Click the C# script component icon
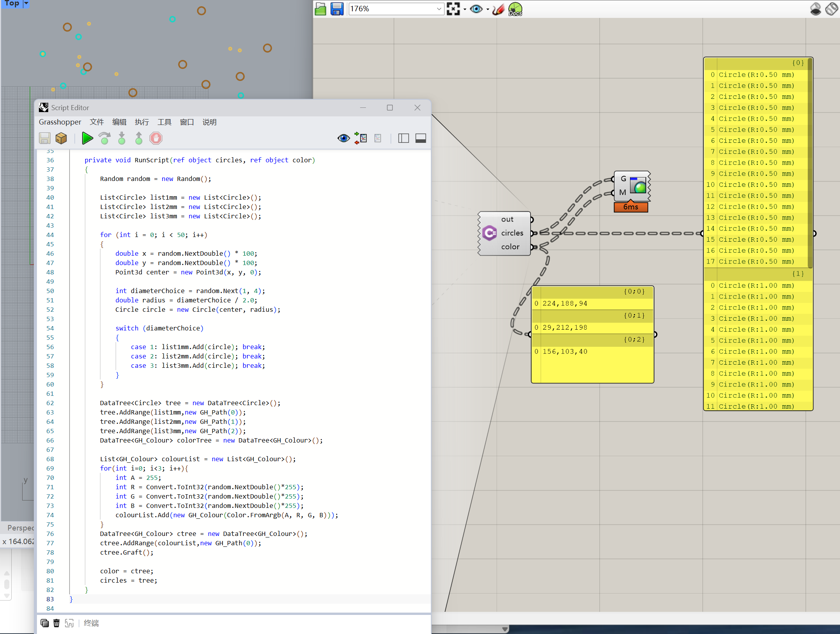Viewport: 840px width, 634px height. [x=489, y=233]
